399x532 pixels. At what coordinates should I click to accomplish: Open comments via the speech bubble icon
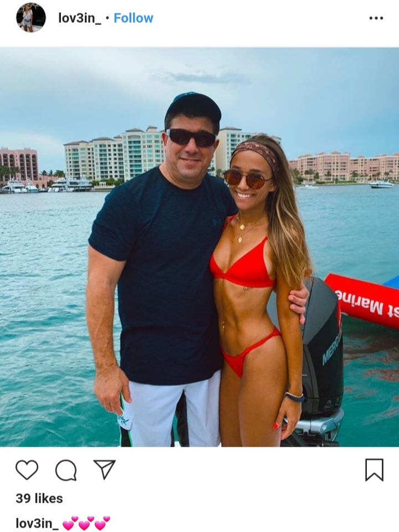point(66,470)
